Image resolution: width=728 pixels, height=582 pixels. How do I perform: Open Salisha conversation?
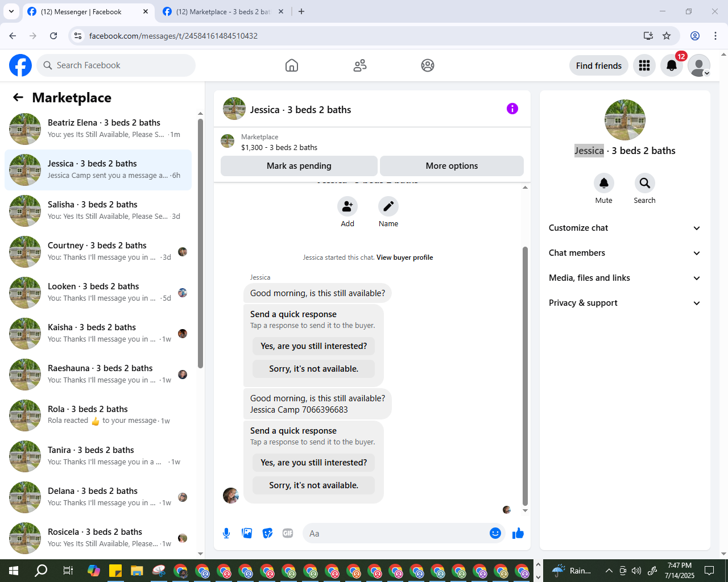click(98, 211)
